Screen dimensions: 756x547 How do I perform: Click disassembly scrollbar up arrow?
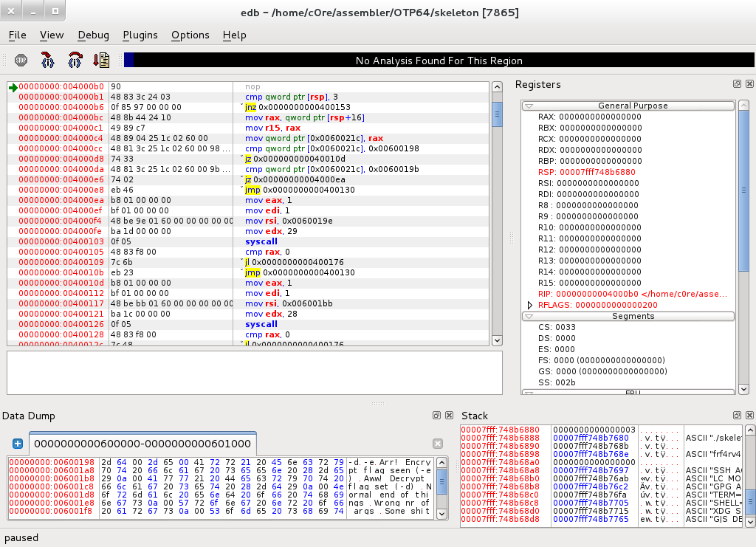497,87
